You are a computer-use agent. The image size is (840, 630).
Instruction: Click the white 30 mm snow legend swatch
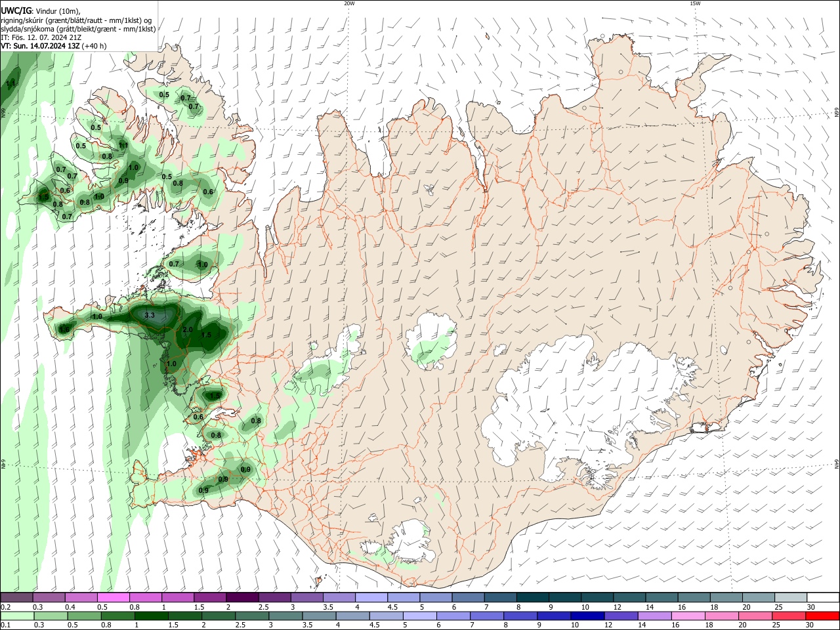click(824, 597)
